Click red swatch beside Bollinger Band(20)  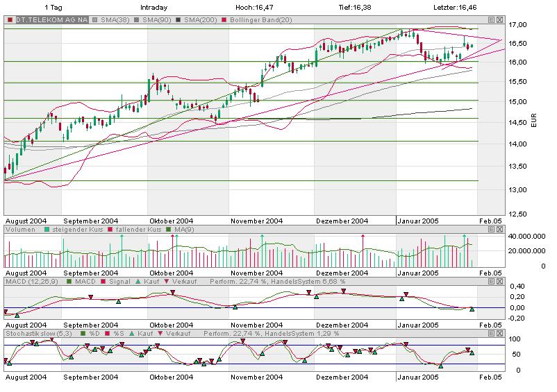[224, 20]
